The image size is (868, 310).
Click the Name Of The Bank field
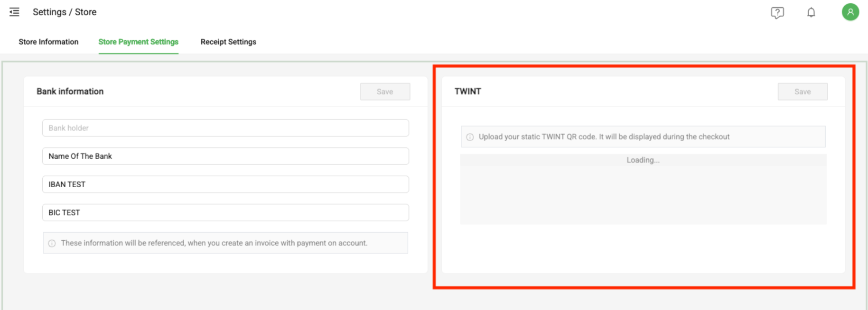pos(225,156)
